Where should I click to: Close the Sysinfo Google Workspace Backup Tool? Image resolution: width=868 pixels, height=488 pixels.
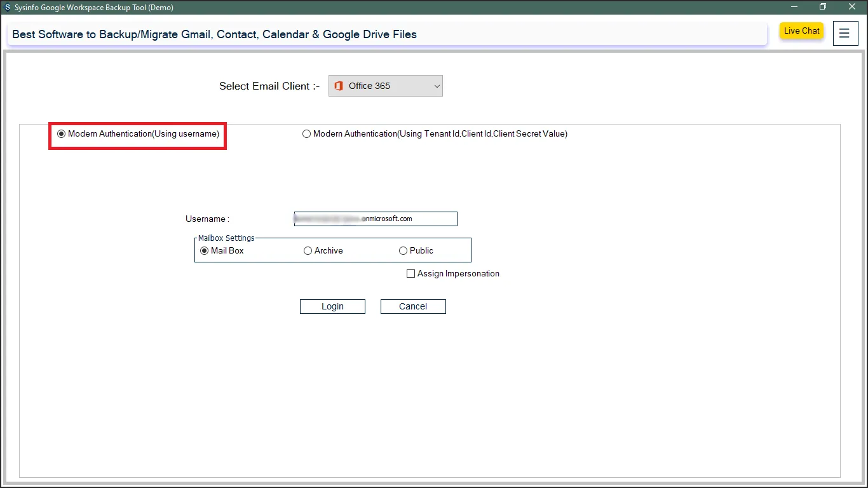click(852, 7)
